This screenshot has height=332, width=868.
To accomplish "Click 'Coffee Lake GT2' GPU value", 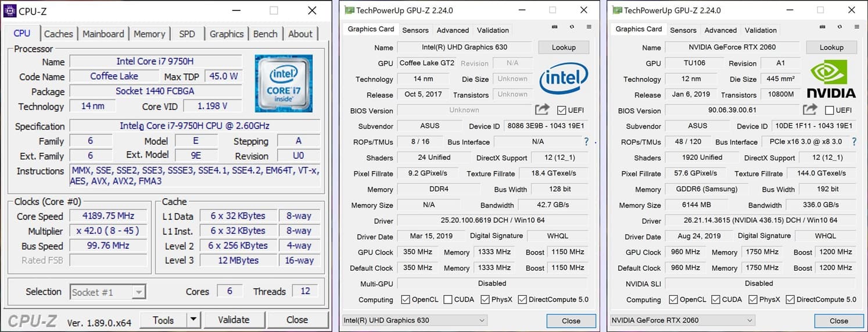I will click(427, 63).
